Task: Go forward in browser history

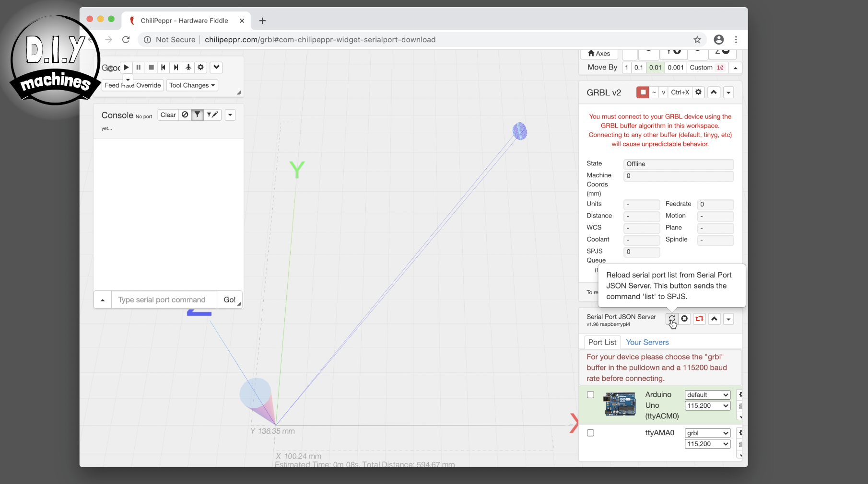Action: pos(109,40)
